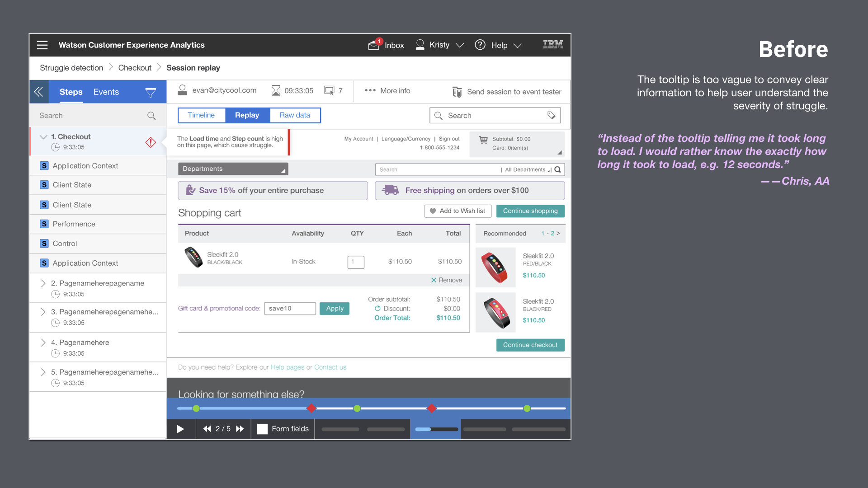Image resolution: width=868 pixels, height=488 pixels.
Task: Click the My Account link in replay
Action: pos(359,139)
